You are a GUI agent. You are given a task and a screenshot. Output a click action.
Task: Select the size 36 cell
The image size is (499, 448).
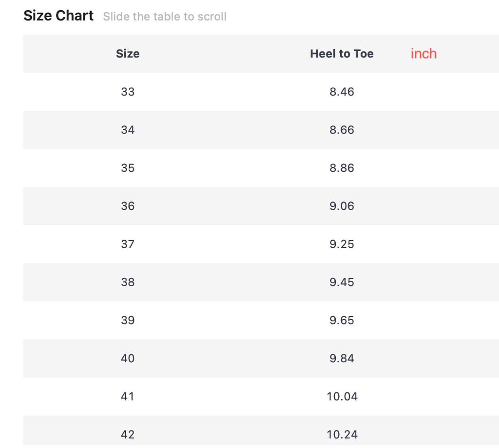(x=128, y=206)
